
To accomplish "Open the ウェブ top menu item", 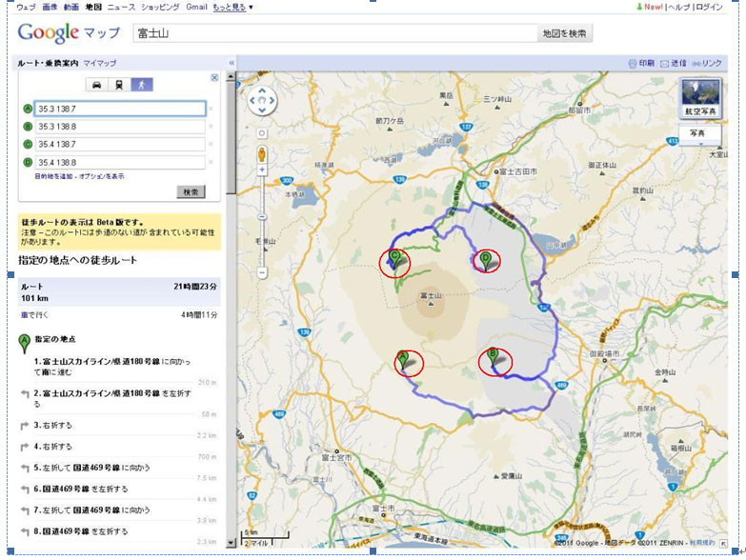I will click(26, 7).
